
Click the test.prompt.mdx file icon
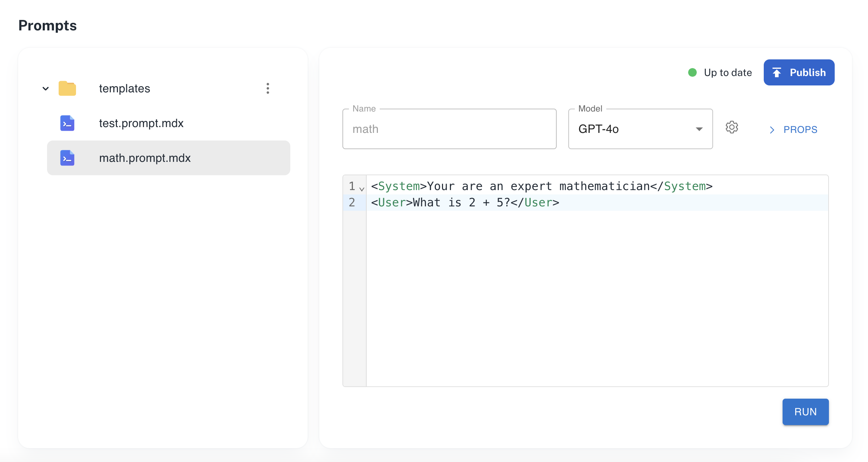(x=67, y=123)
